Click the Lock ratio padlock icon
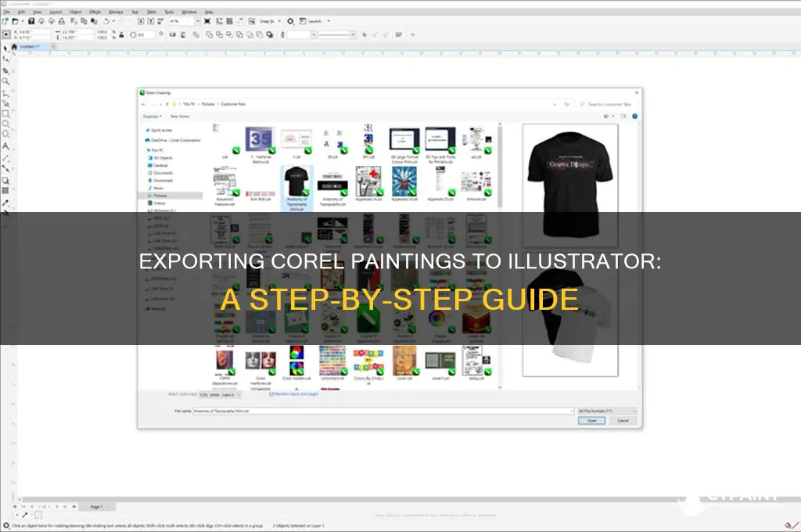 (121, 34)
